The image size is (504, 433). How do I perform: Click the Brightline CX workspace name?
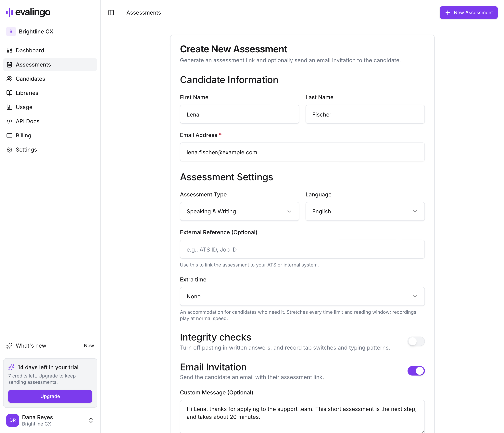36,32
